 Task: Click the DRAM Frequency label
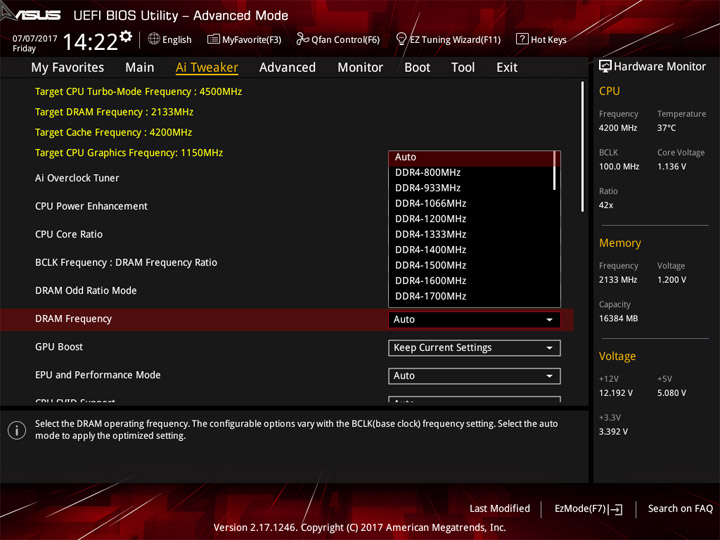tap(73, 319)
